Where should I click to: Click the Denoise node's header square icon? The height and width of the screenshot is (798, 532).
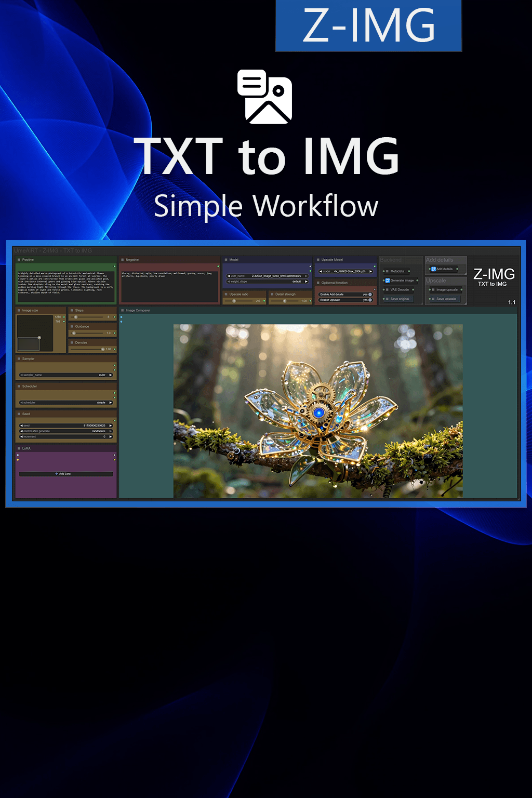point(72,342)
